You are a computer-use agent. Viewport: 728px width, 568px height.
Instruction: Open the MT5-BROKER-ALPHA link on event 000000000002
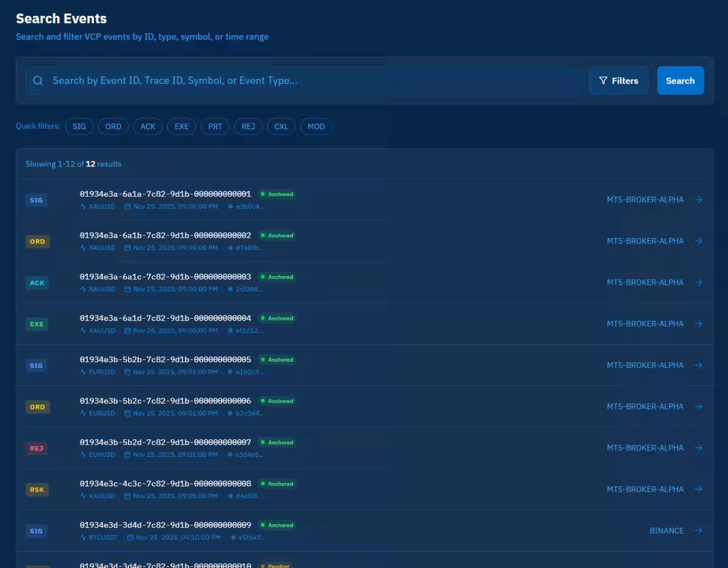[x=645, y=242]
